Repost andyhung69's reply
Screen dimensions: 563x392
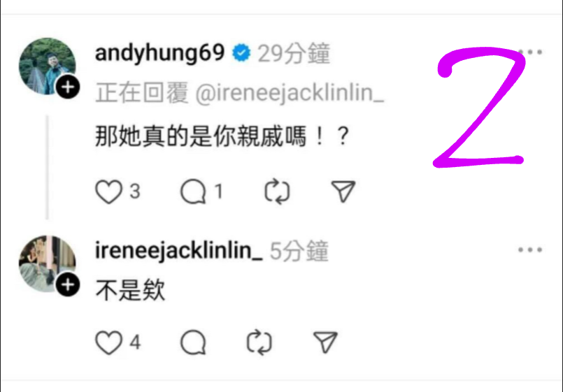point(277,191)
